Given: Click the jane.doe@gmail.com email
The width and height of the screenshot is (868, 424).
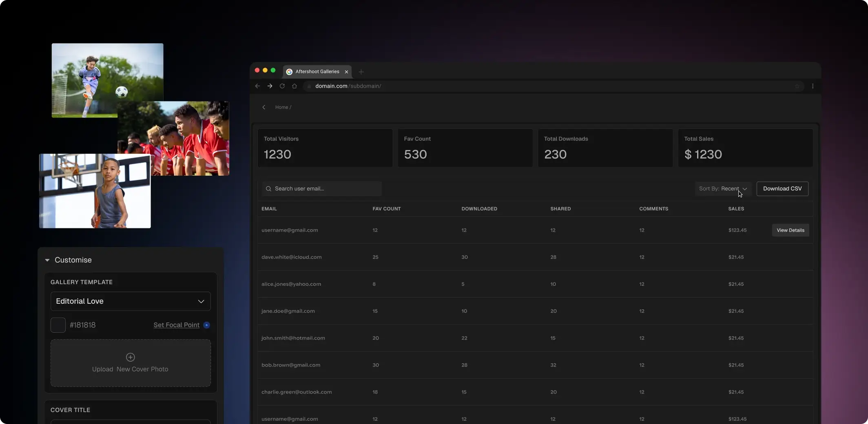Looking at the screenshot, I should coord(288,311).
